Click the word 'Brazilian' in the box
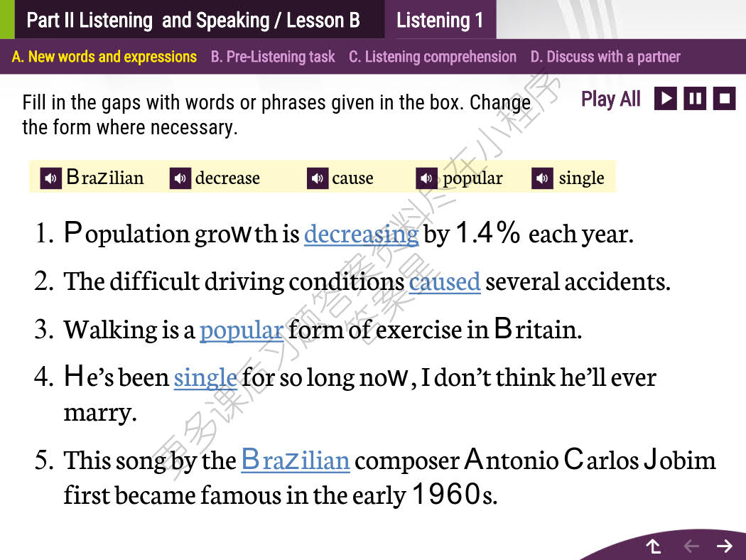 coord(104,178)
